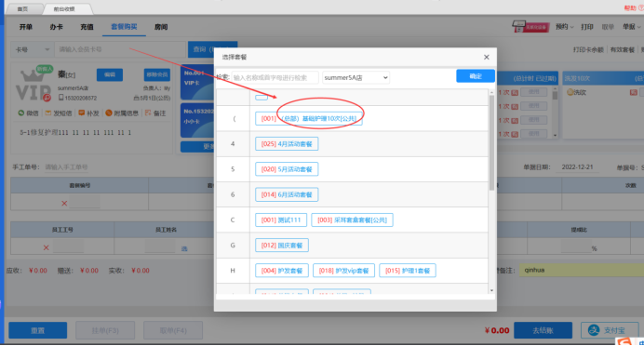Click the red device banner icon
Viewport: 644px width, 346px height.
click(x=530, y=27)
